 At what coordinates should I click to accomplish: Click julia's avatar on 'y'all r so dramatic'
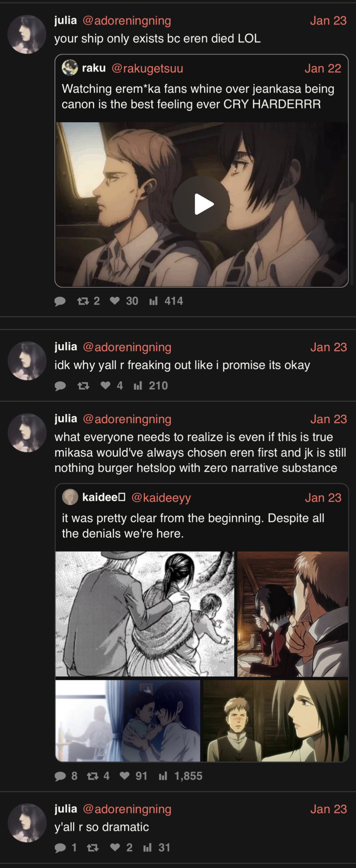(x=27, y=822)
